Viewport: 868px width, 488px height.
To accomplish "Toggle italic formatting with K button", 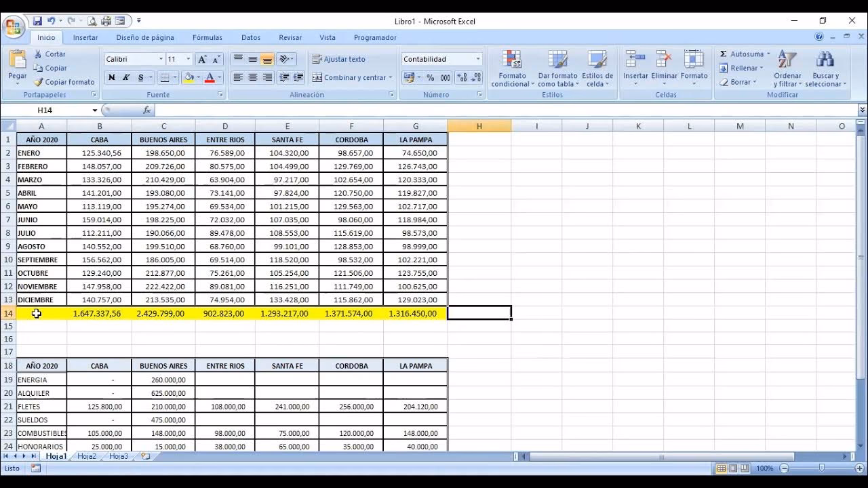I will tap(126, 78).
